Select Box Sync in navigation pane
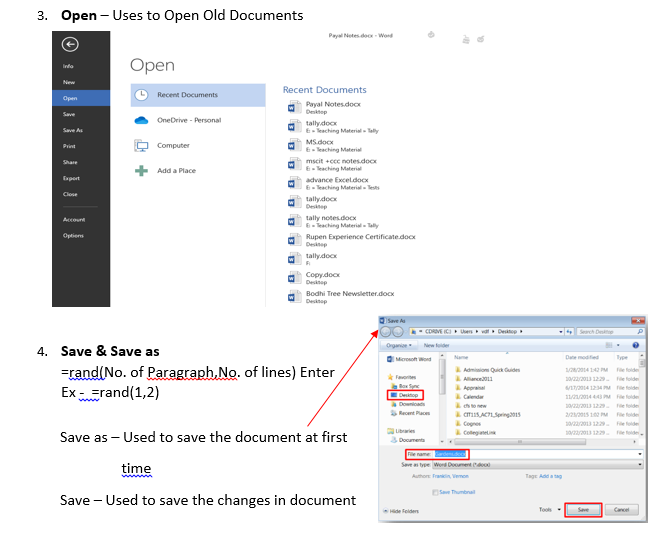Viewport: 660px width, 543px height. pos(405,386)
